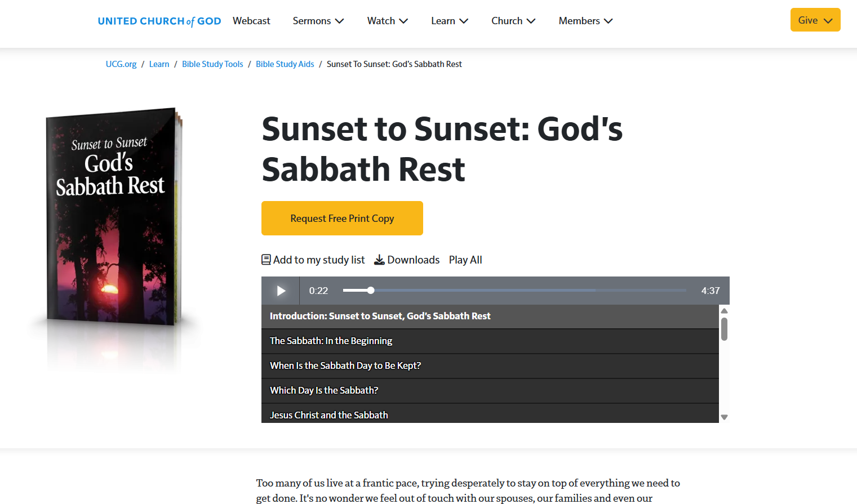
Task: Select the track 'The Sabbath: In the Beginning'
Action: [x=331, y=341]
